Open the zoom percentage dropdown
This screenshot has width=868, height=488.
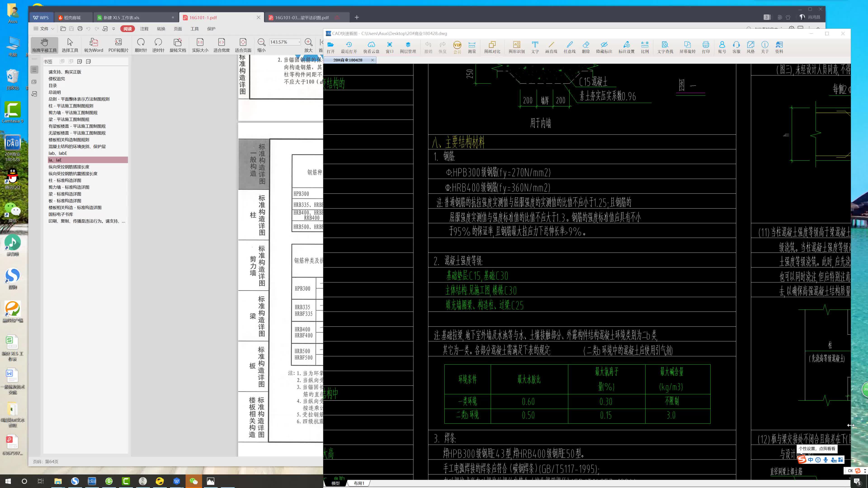point(299,42)
